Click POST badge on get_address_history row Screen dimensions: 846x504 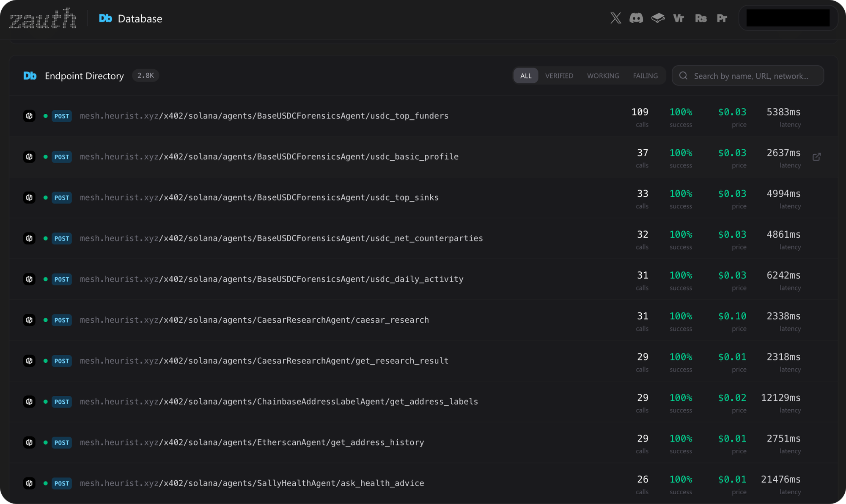[62, 442]
